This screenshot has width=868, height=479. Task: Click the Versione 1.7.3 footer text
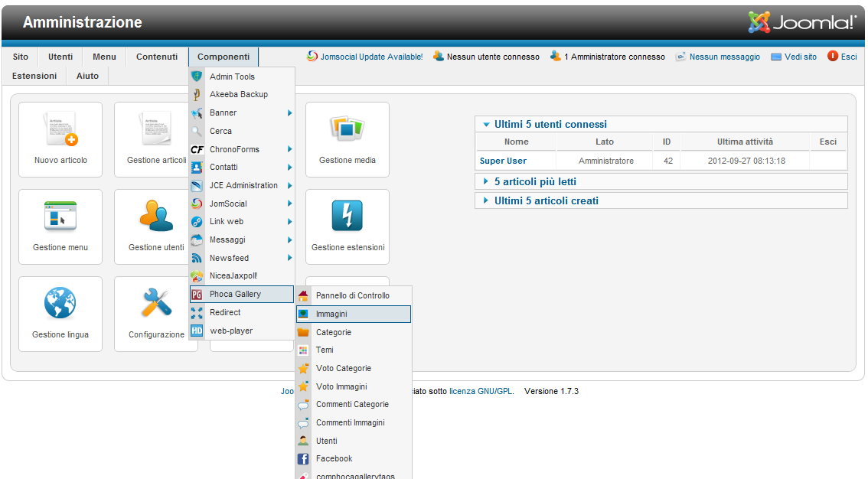point(551,391)
